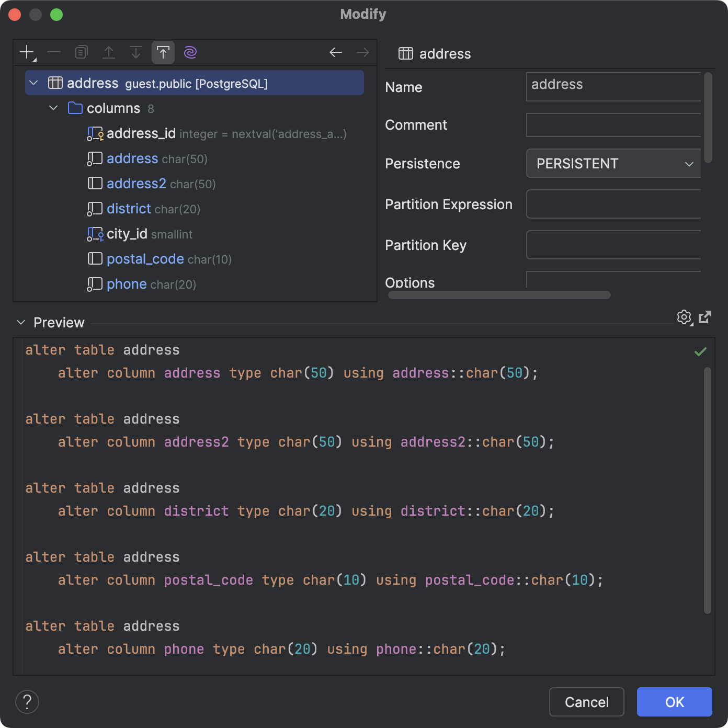Click the OK button

point(674,702)
